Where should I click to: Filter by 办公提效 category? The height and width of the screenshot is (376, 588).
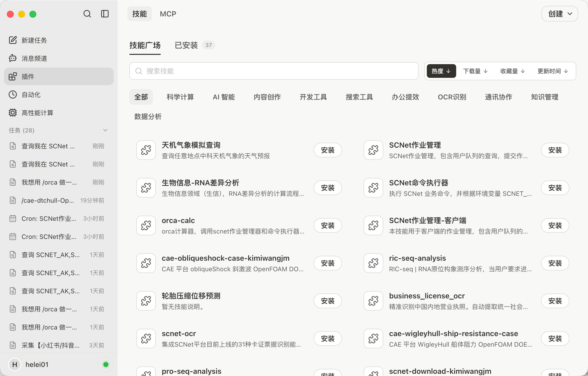(x=405, y=97)
